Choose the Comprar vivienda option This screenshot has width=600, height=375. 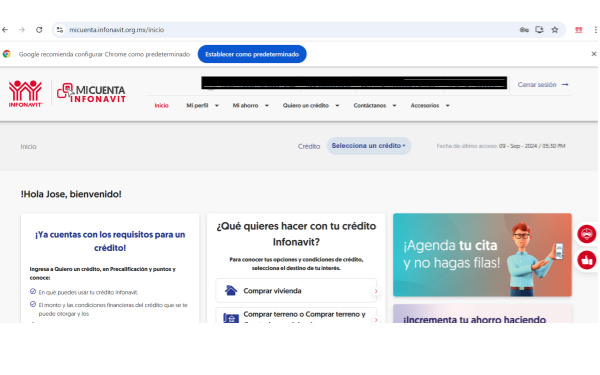(x=296, y=291)
